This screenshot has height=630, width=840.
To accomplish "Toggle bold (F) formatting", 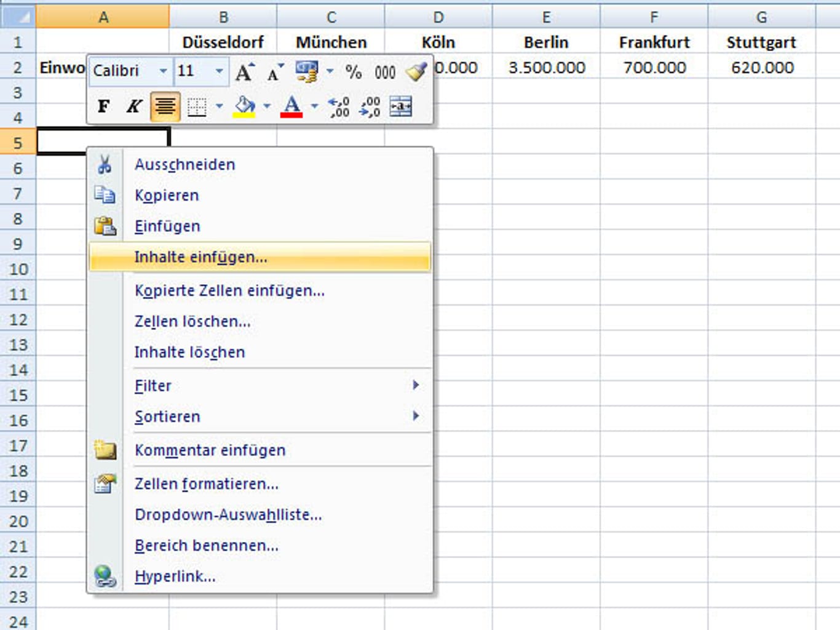I will pyautogui.click(x=104, y=107).
